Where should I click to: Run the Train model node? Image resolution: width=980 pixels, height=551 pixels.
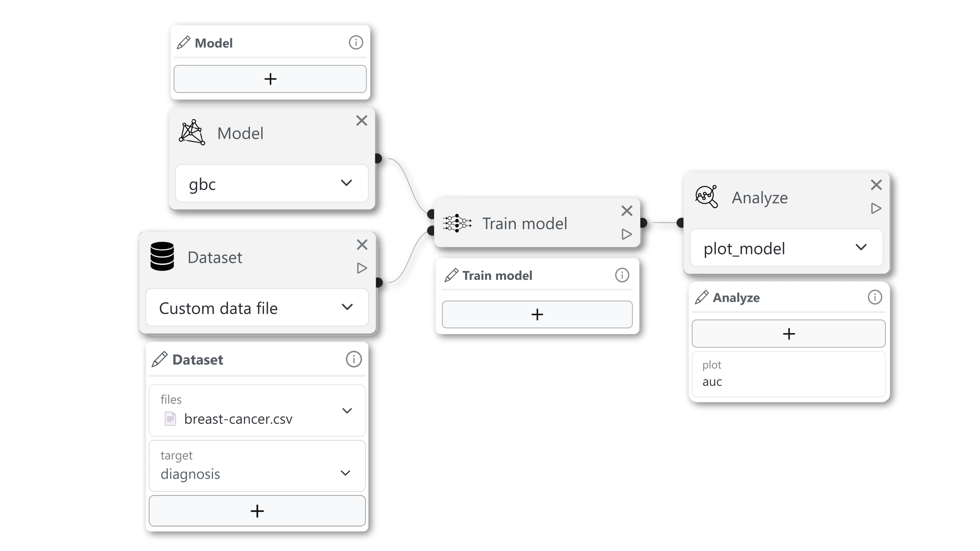[626, 234]
